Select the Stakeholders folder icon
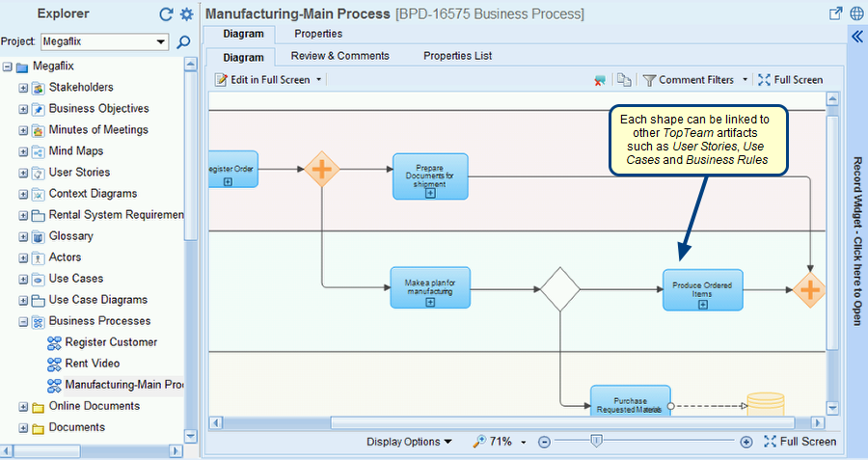 click(39, 88)
